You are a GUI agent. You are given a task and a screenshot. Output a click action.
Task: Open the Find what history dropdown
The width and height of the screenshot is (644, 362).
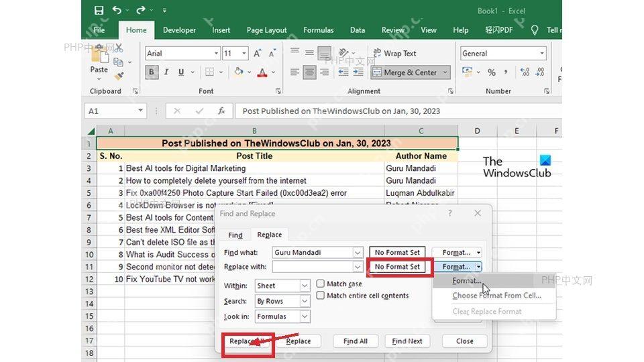[x=358, y=253]
